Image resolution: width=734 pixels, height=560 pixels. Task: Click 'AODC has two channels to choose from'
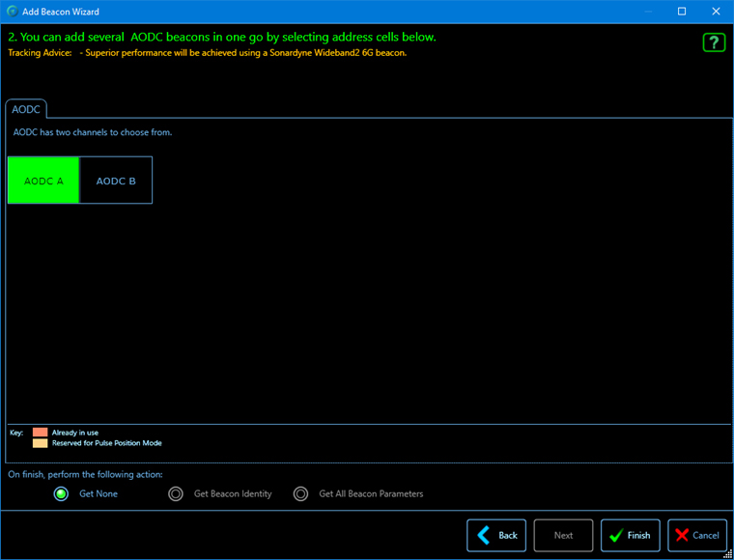click(x=93, y=132)
